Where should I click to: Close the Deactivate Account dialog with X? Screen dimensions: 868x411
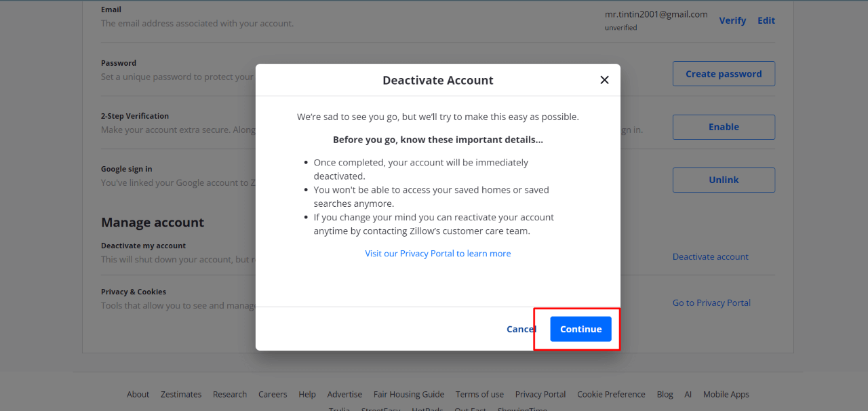[604, 80]
